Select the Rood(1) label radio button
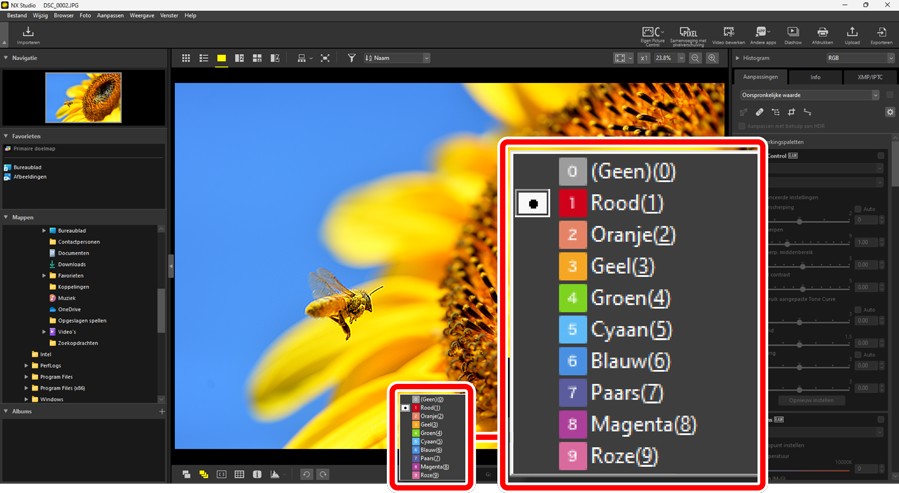This screenshot has width=899, height=493. (x=533, y=203)
